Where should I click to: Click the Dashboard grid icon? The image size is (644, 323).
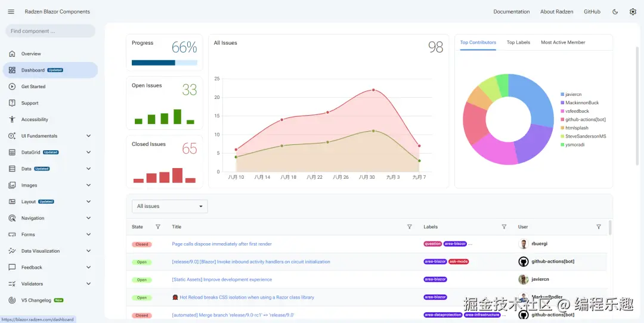click(x=13, y=70)
